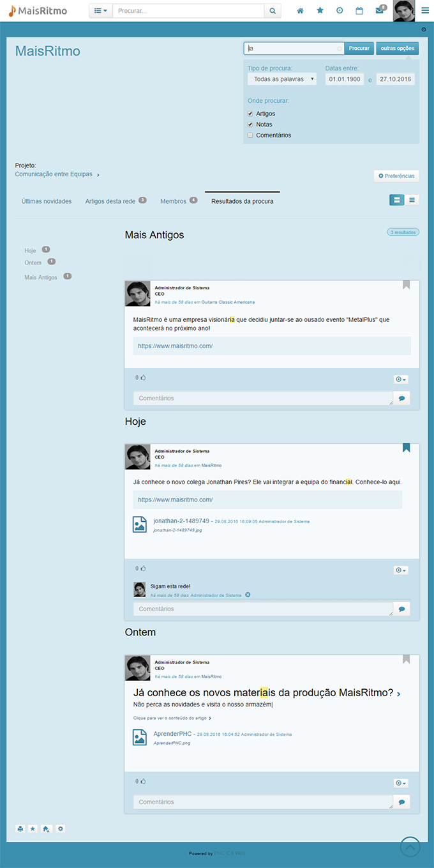The image size is (434, 868).
Task: Like the 'MetalPlus' note
Action: click(x=143, y=377)
